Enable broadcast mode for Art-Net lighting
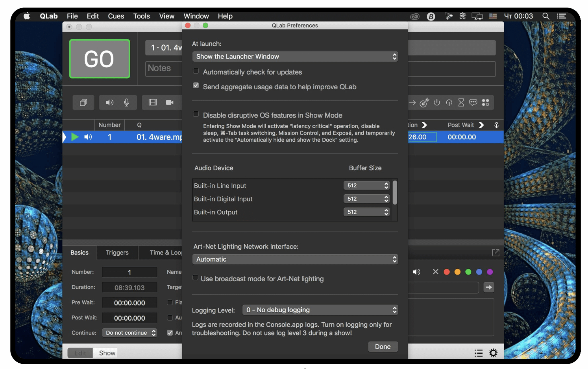Image resolution: width=588 pixels, height=369 pixels. tap(195, 278)
